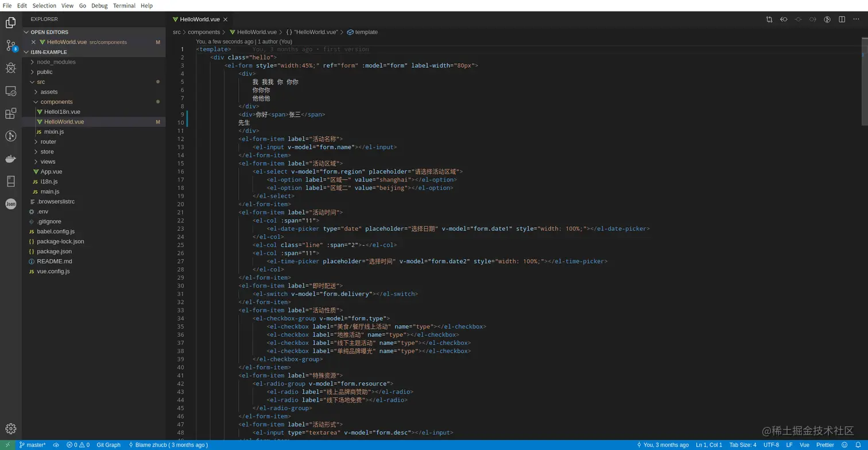Open the Help menu
This screenshot has width=868, height=450.
[x=146, y=6]
